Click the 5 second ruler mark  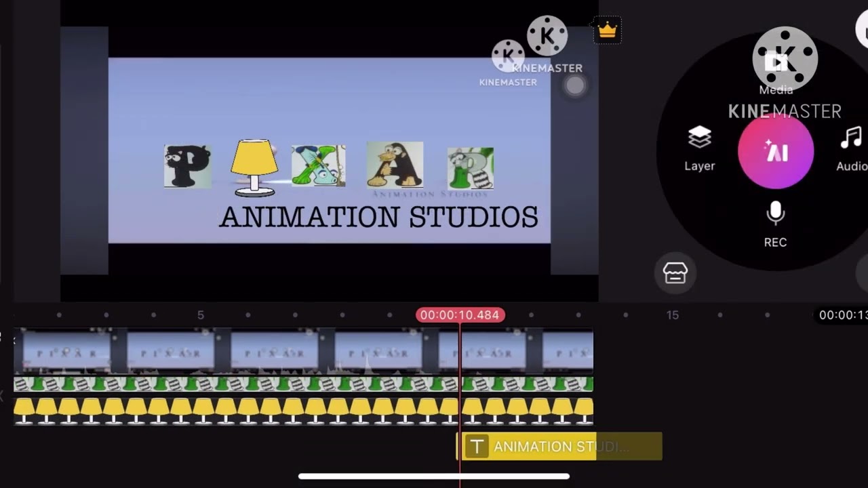[x=200, y=315]
